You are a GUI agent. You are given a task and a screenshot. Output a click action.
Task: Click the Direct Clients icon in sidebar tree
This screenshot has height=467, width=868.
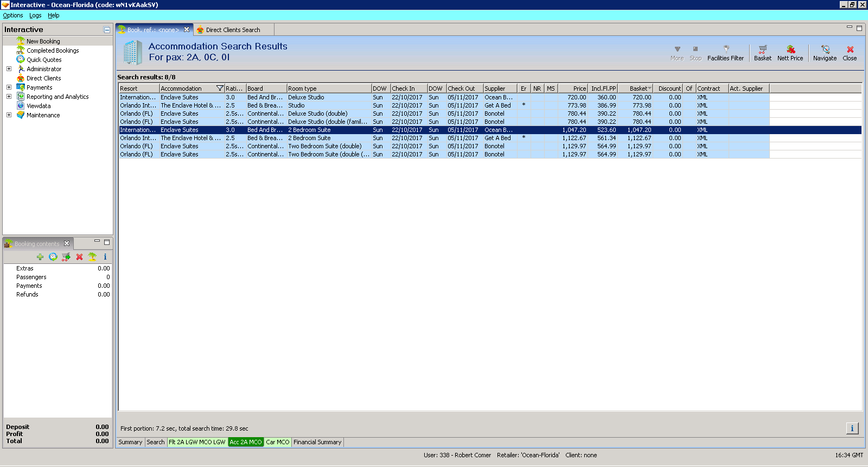point(21,78)
